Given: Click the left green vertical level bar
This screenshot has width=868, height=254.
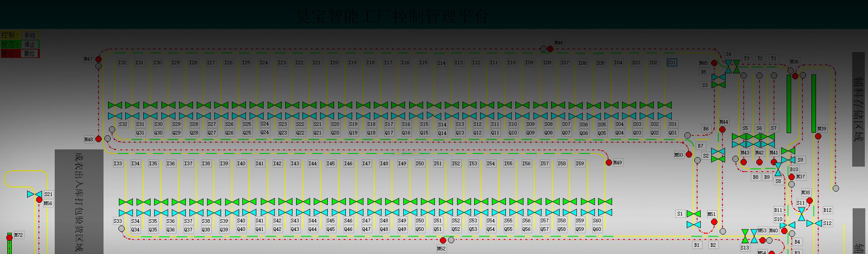Looking at the screenshot, I should (x=789, y=104).
